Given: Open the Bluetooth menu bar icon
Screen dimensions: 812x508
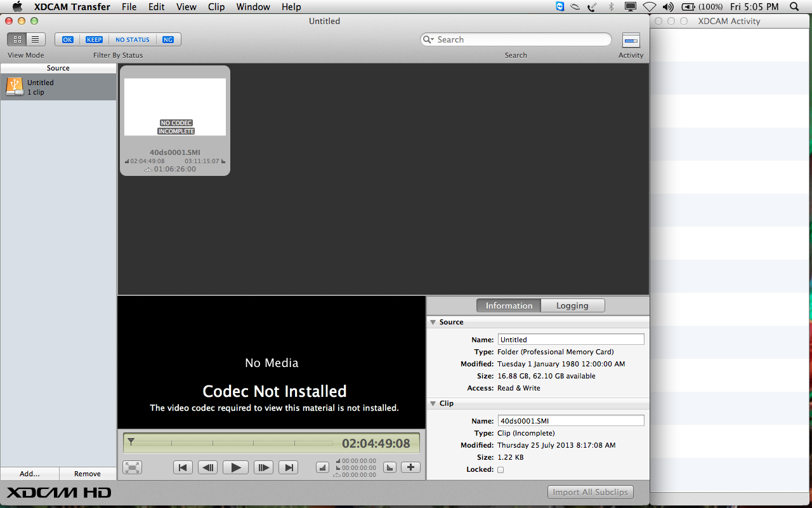Looking at the screenshot, I should (612, 7).
